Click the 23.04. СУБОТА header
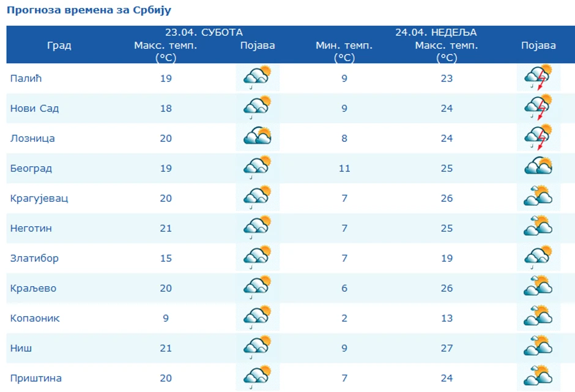Viewport: 575px width, 392px height. click(204, 32)
